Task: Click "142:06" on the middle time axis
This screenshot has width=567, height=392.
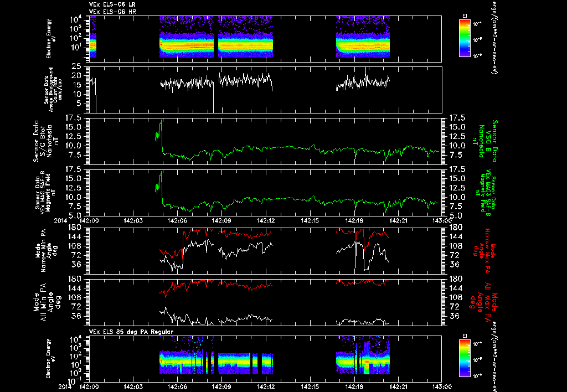Action: (178, 220)
